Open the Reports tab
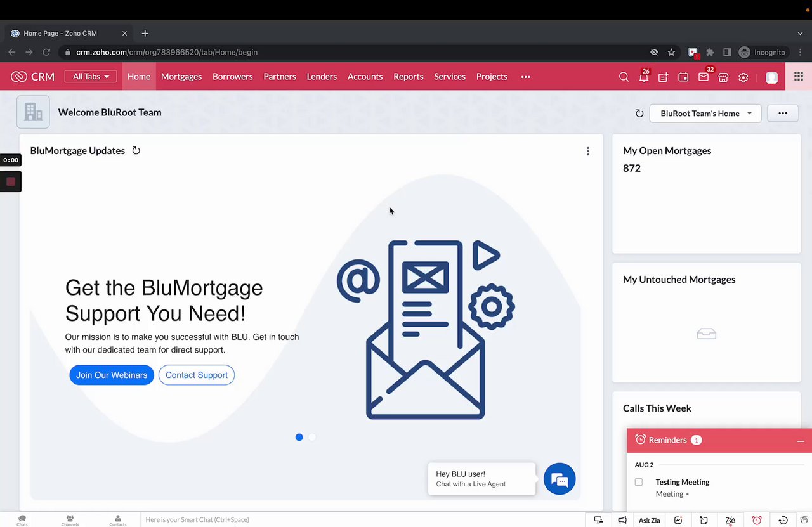Image resolution: width=812 pixels, height=527 pixels. pos(409,77)
